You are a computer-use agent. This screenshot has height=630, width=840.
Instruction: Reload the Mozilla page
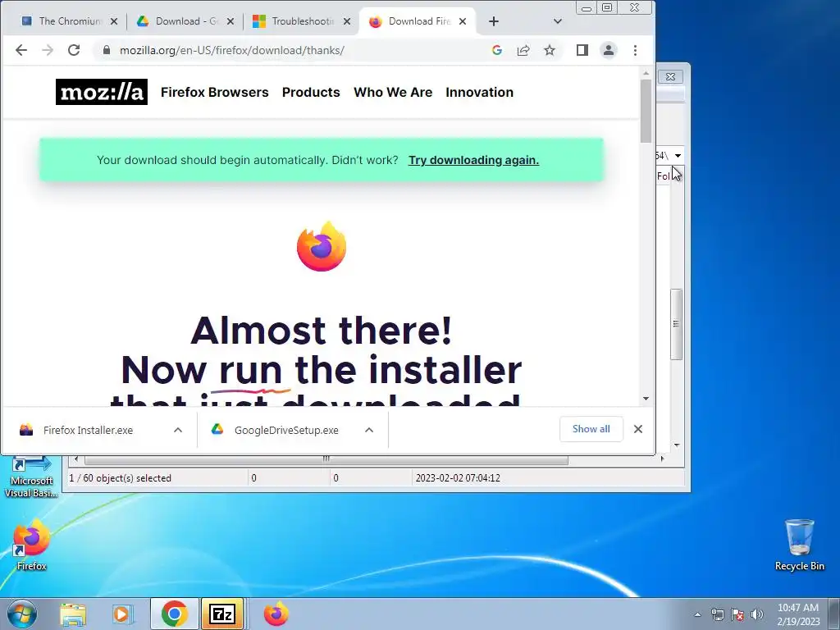74,50
